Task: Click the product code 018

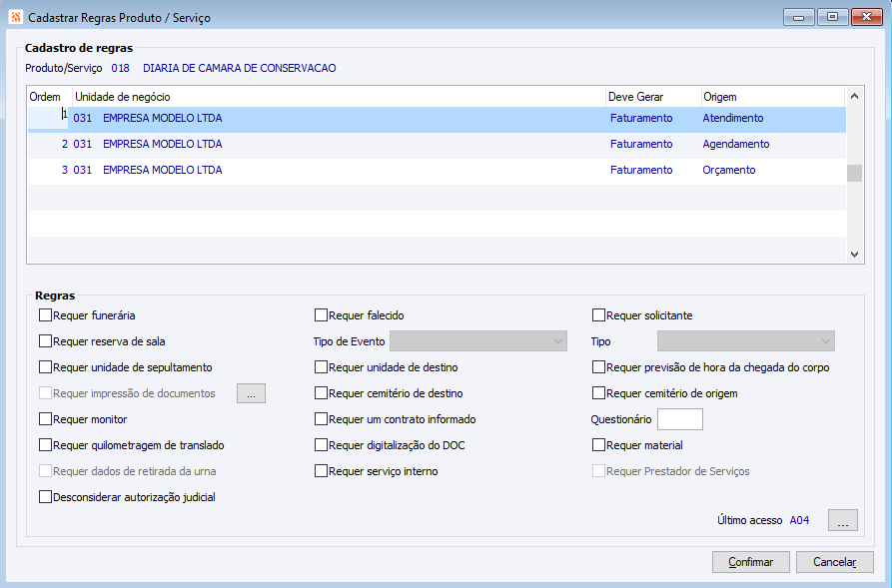Action: [121, 68]
